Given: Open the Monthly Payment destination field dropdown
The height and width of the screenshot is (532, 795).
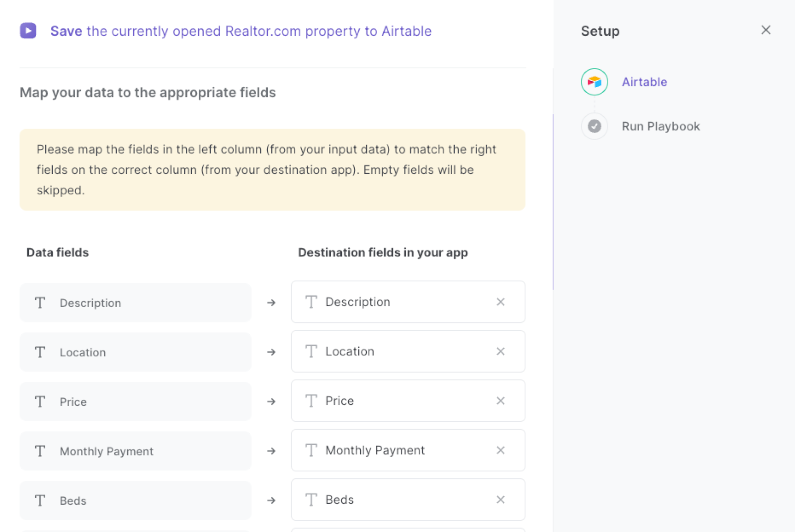Looking at the screenshot, I should click(x=408, y=450).
